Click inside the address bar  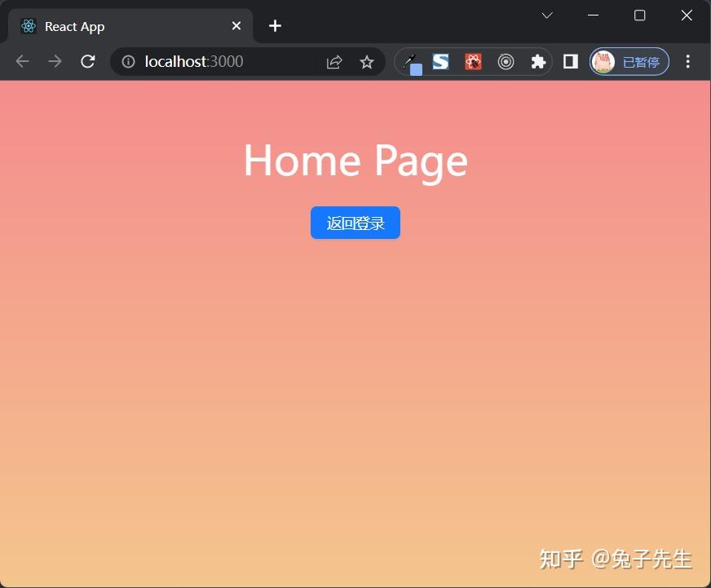[x=228, y=61]
